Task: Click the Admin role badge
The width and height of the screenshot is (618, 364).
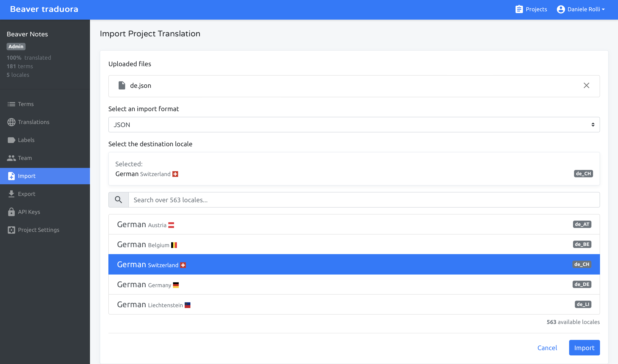Action: 16,46
